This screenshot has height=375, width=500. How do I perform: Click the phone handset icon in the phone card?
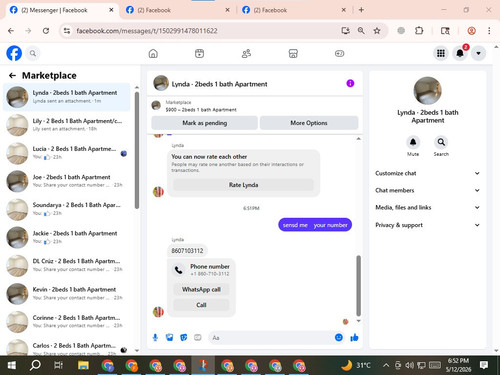click(x=179, y=270)
